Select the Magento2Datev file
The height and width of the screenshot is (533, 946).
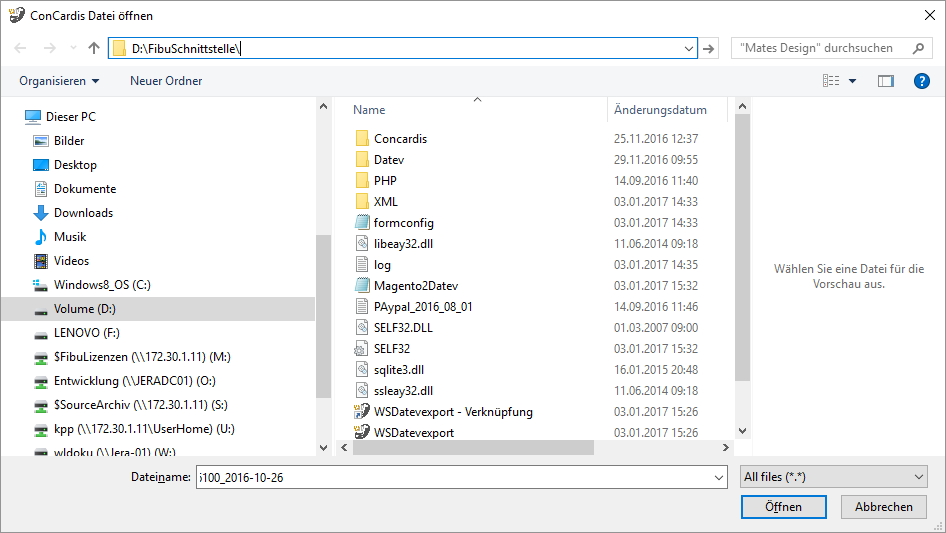[422, 285]
